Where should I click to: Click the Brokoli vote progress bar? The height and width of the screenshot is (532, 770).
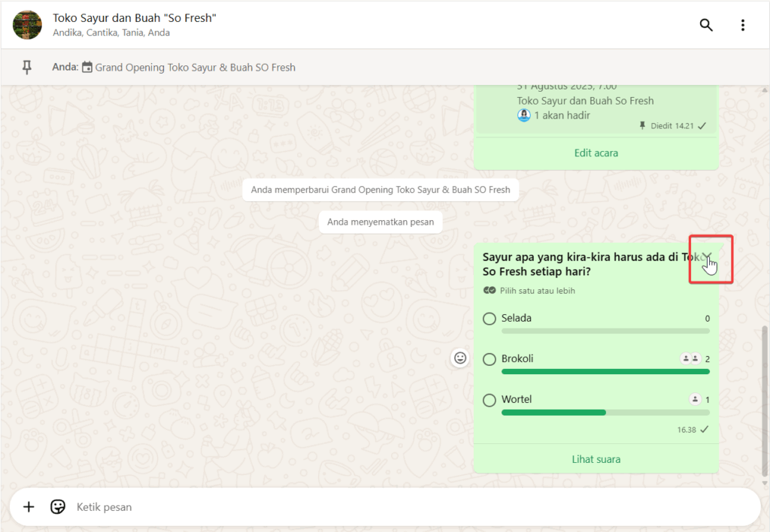coord(605,371)
